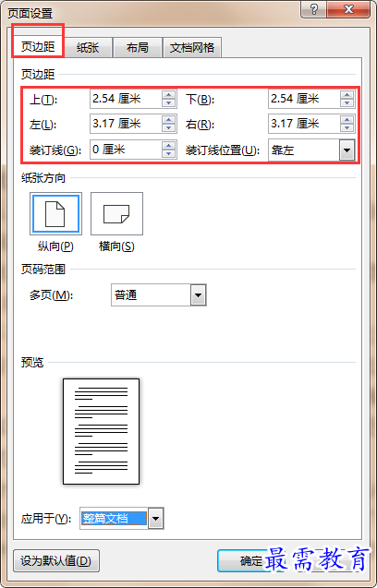
Task: Decrease the 上(T) top margin value
Action: click(169, 103)
